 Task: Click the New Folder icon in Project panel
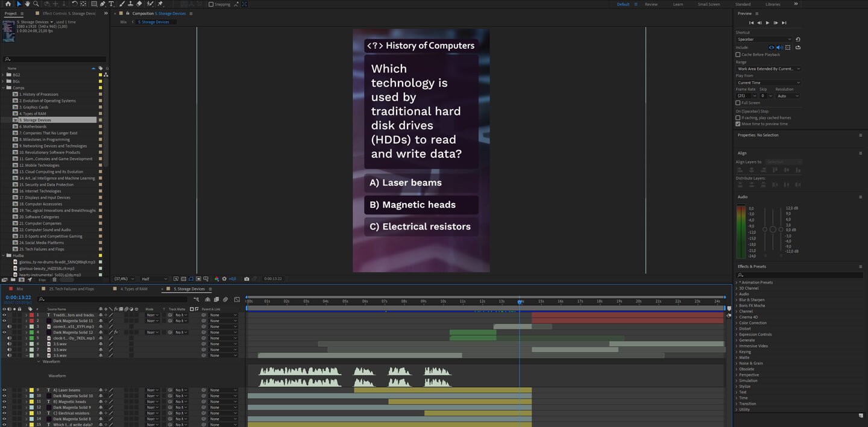tap(13, 279)
